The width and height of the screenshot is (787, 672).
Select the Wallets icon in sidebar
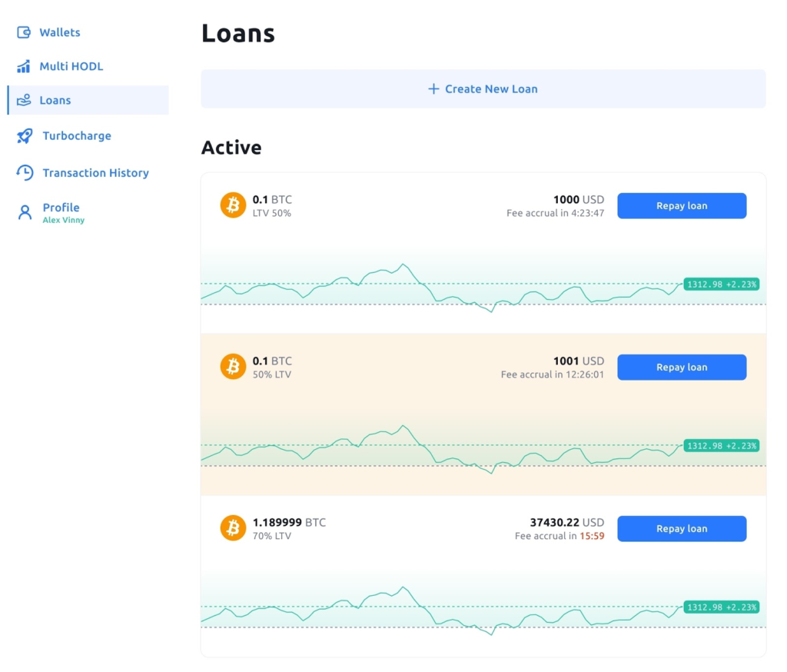coord(23,32)
